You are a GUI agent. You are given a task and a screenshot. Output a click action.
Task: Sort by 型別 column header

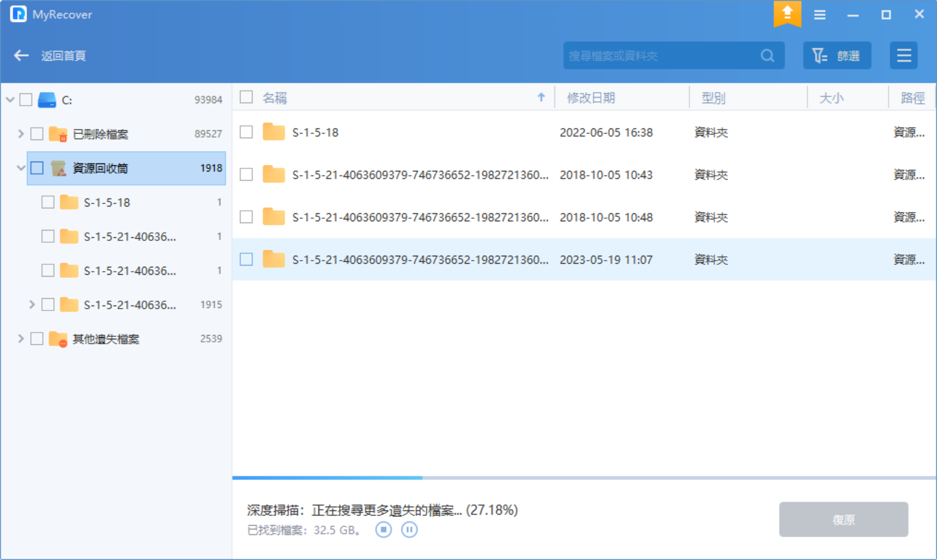tap(713, 98)
